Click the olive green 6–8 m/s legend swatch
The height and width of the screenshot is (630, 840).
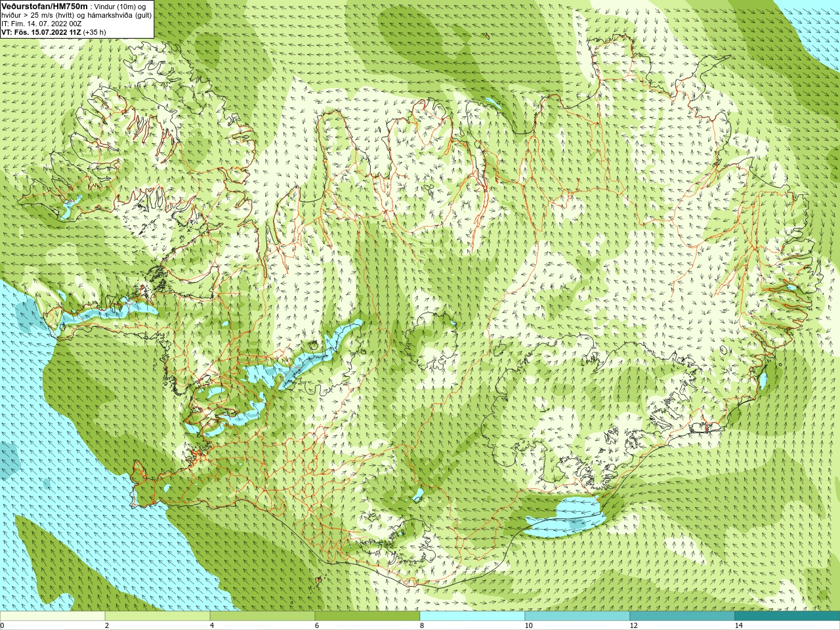click(x=367, y=616)
